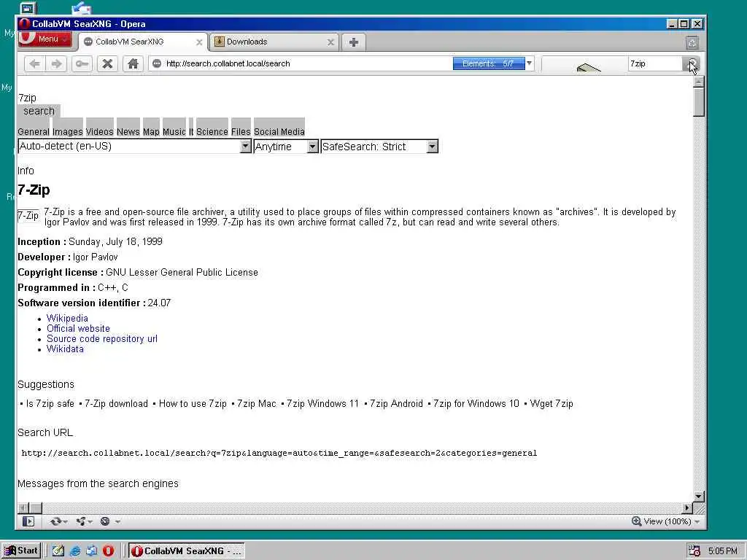Close the CollabVM SearXNG tab
The width and height of the screenshot is (747, 560).
coord(199,42)
